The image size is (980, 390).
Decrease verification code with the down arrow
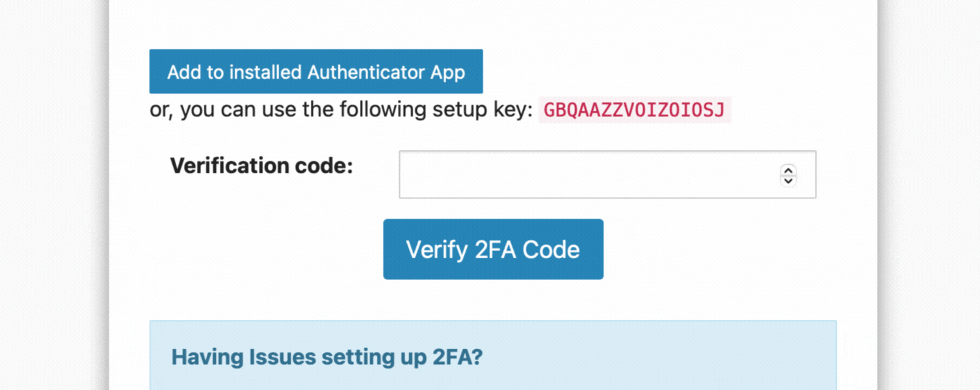tap(788, 180)
